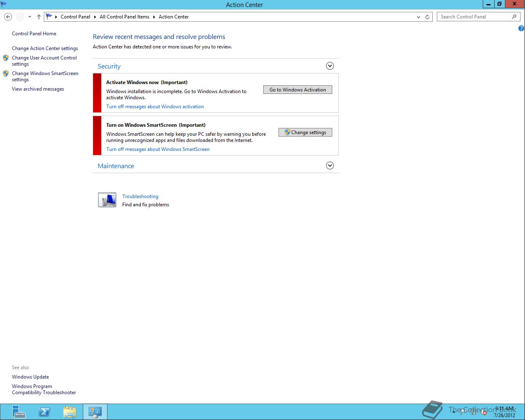Screen dimensions: 525x420
Task: Expand the arrow after All Control Panel Items
Action: pyautogui.click(x=154, y=17)
